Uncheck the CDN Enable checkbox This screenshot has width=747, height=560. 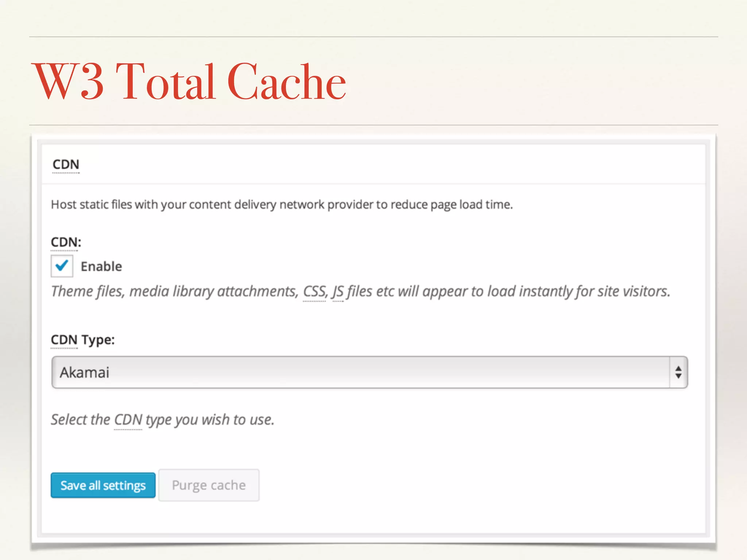pos(62,266)
